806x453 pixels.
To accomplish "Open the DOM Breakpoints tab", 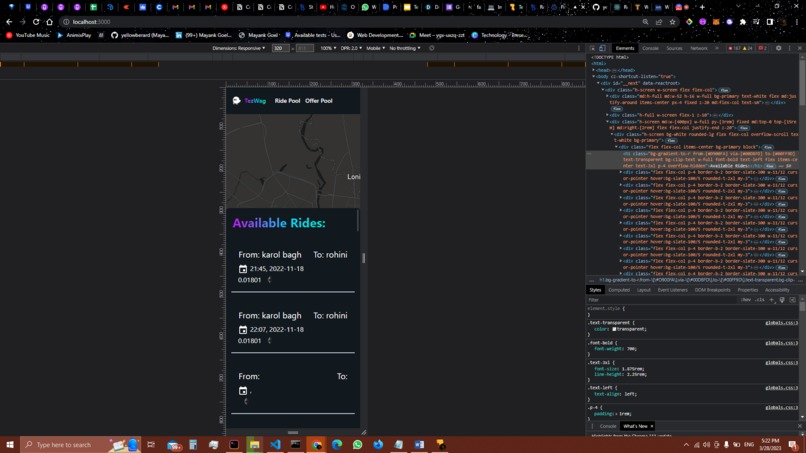I will point(712,290).
